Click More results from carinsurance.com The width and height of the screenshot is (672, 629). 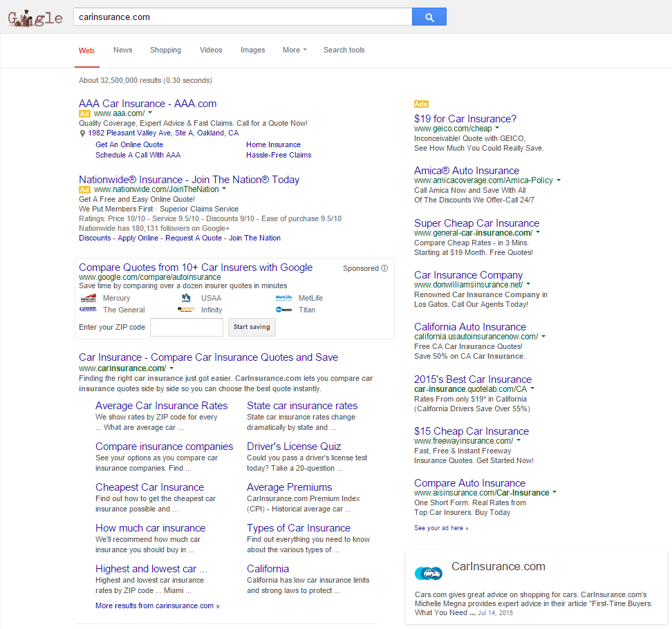click(x=158, y=606)
